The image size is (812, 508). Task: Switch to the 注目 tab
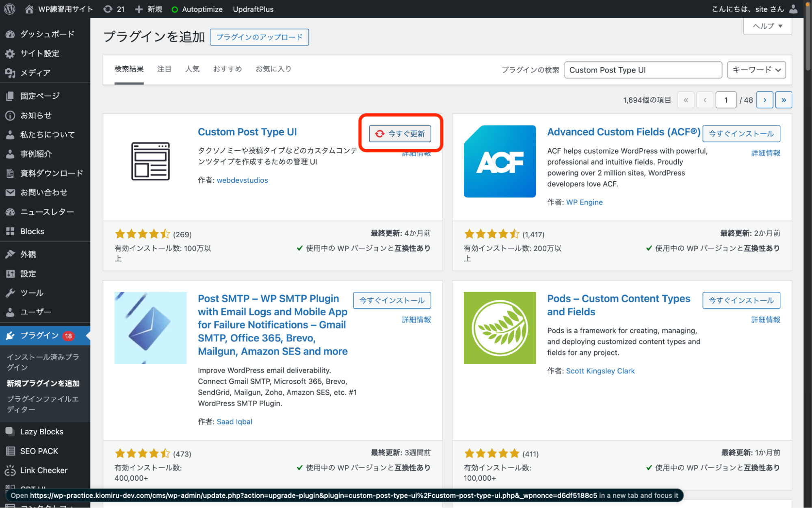click(164, 69)
